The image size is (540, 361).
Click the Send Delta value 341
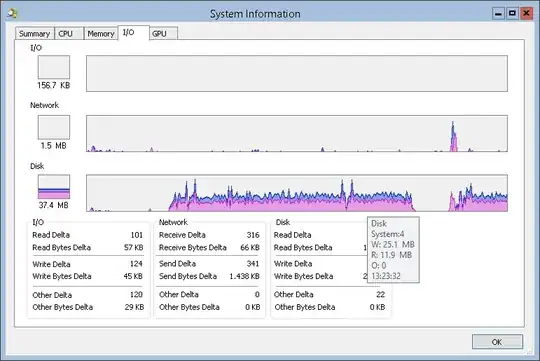(253, 264)
